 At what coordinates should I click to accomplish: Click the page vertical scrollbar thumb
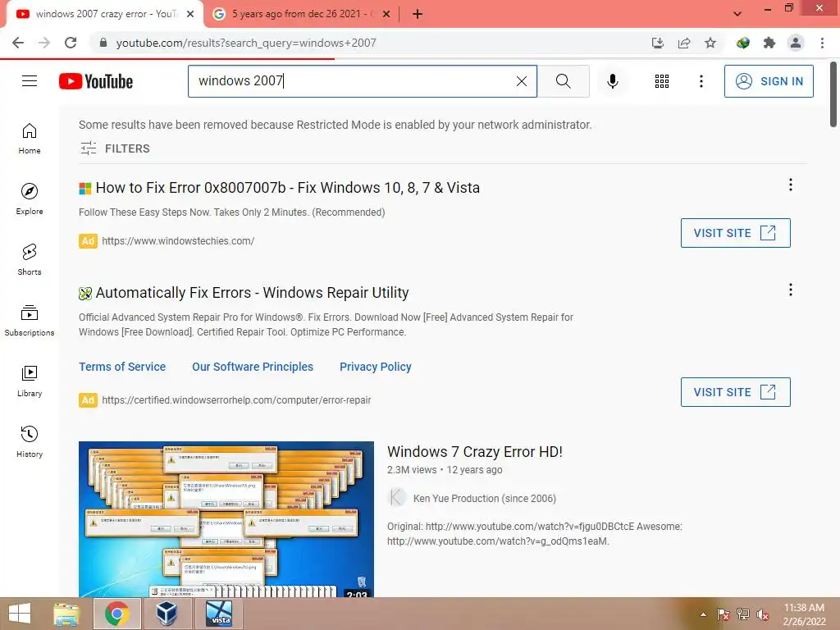pos(833,94)
